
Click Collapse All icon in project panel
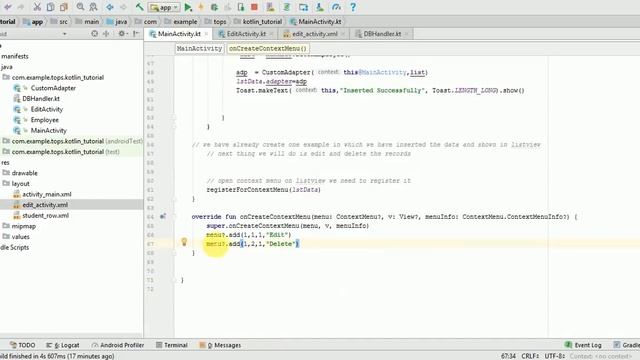point(106,33)
